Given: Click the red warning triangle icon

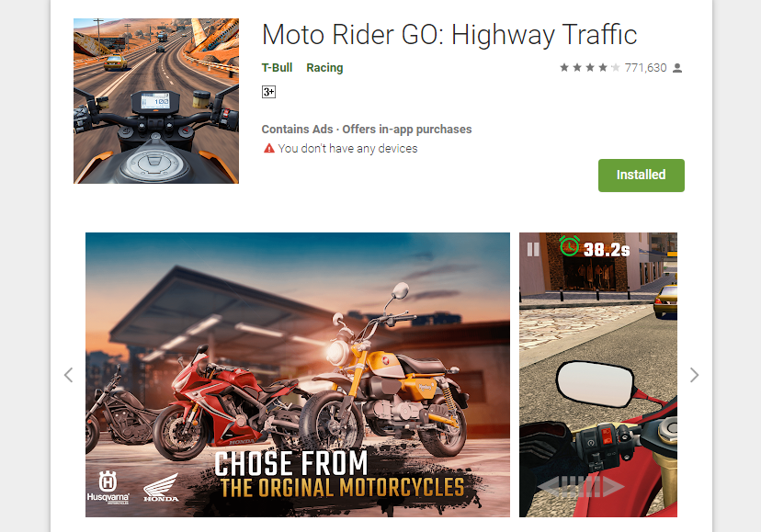Looking at the screenshot, I should (x=269, y=148).
